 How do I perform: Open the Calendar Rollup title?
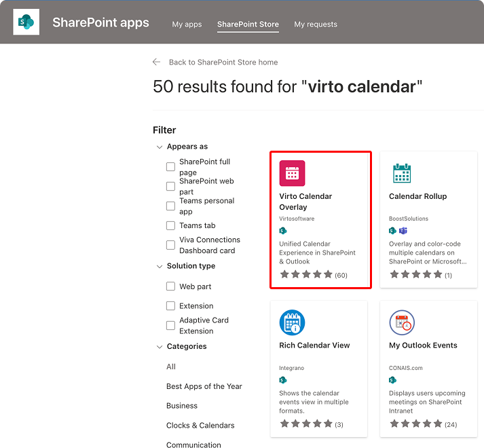417,196
